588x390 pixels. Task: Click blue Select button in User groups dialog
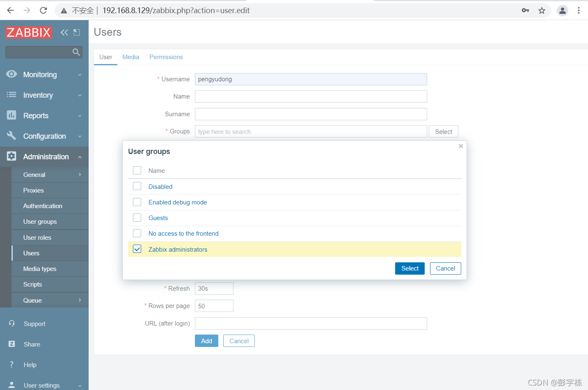point(410,268)
